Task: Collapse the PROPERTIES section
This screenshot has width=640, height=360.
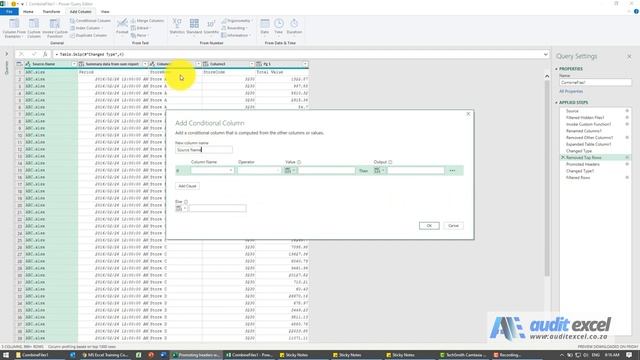Action: 557,69
